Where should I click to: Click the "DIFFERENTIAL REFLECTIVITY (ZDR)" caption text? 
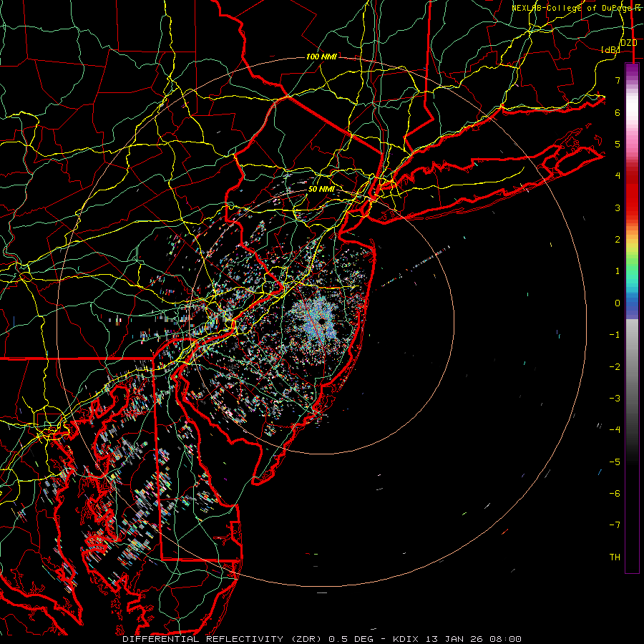point(223,639)
